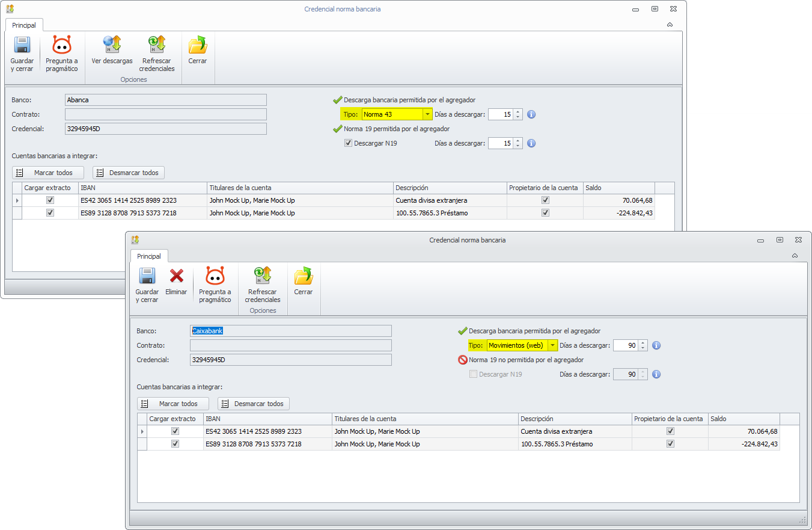Click the Contrato field in the Caixabank window
The image size is (812, 530).
click(290, 345)
